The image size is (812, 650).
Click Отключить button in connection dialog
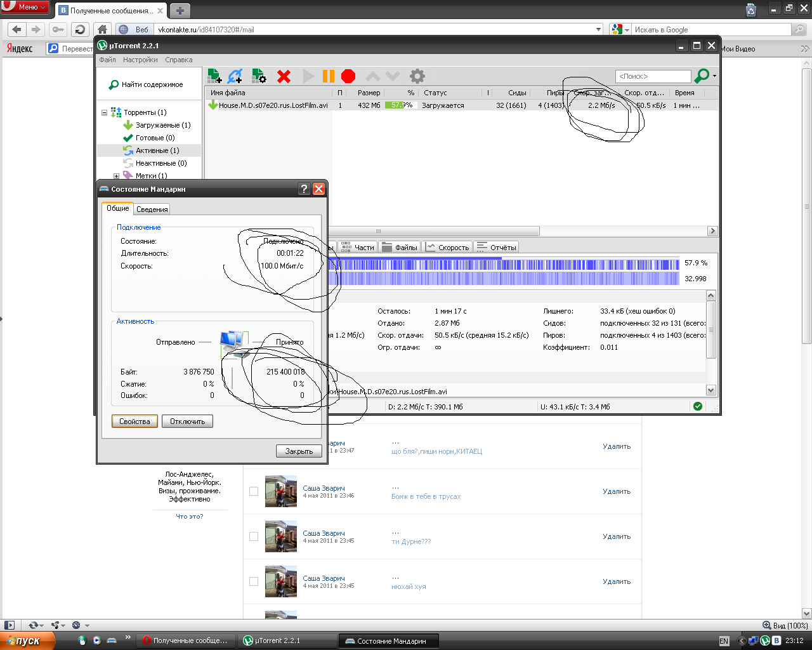click(x=188, y=421)
